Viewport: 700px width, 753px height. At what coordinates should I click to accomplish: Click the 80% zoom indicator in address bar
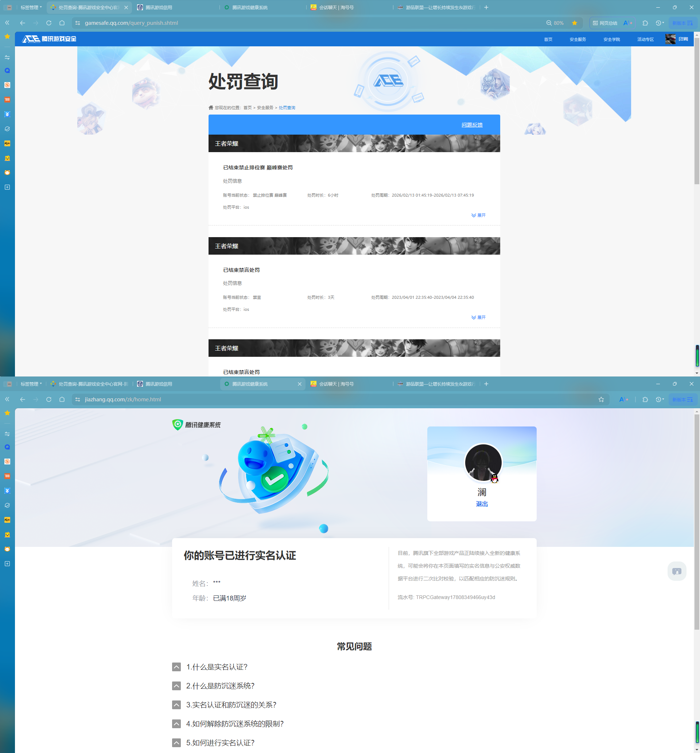coord(555,23)
